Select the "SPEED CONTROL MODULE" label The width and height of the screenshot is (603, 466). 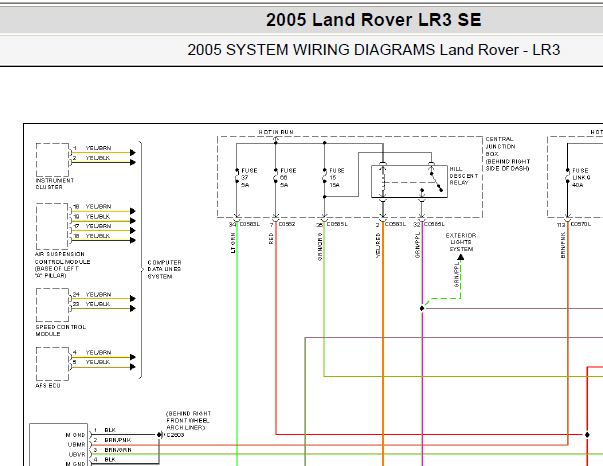click(x=61, y=330)
